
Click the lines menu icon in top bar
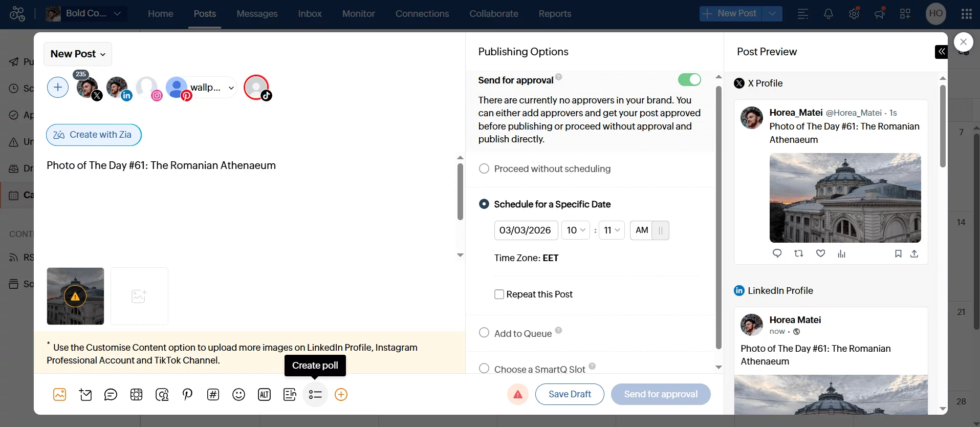(x=803, y=14)
